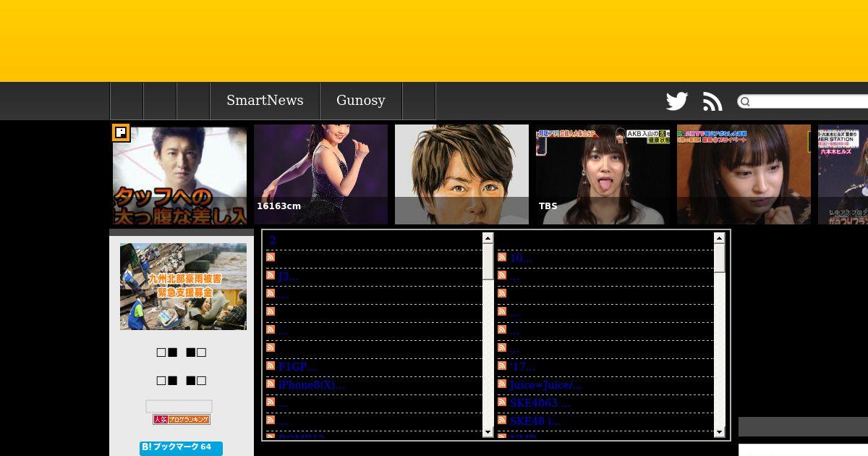
Task: Open the Twitter bird icon link
Action: 677,101
